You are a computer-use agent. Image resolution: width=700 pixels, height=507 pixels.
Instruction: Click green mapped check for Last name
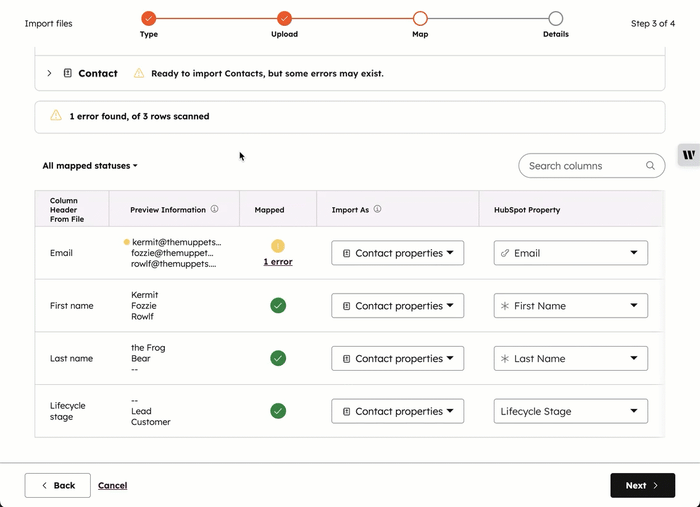coord(278,358)
